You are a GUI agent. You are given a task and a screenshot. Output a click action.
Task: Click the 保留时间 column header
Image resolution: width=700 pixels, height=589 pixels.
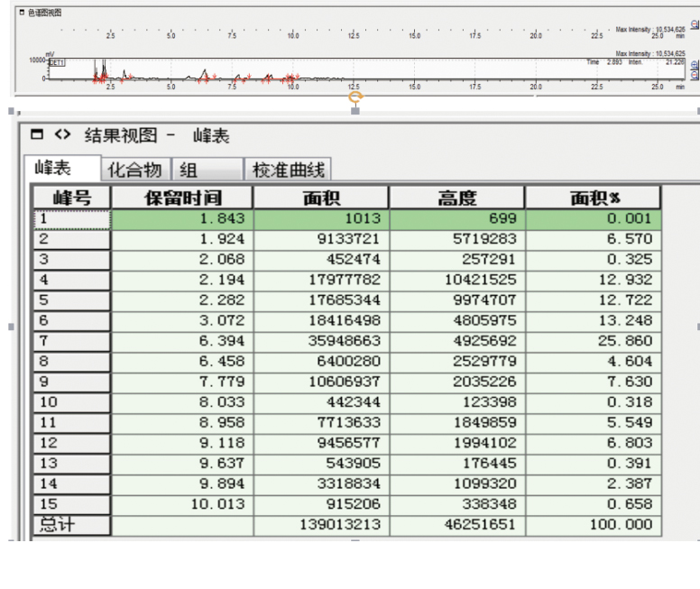[x=183, y=198]
